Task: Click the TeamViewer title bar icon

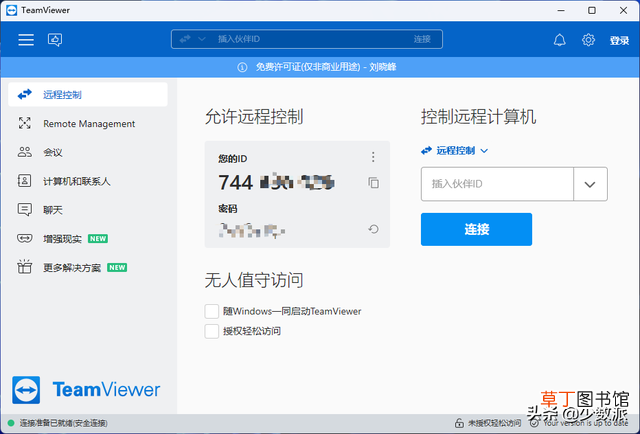Action: (x=11, y=10)
